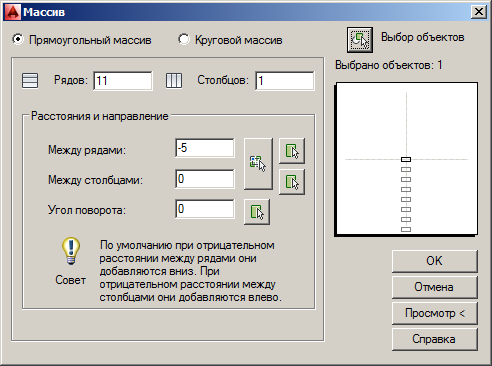Image resolution: width=492 pixels, height=366 pixels.
Task: Click the Столбцов input field
Action: [x=285, y=81]
